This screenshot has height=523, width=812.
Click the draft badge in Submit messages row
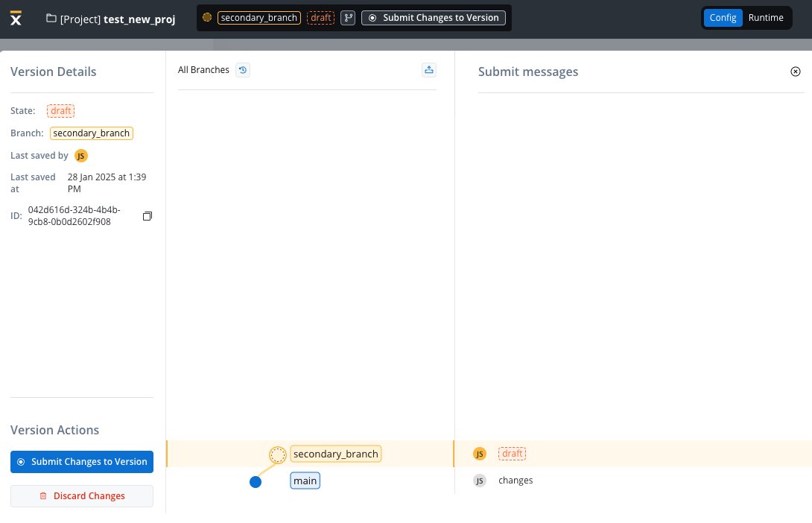coord(513,454)
